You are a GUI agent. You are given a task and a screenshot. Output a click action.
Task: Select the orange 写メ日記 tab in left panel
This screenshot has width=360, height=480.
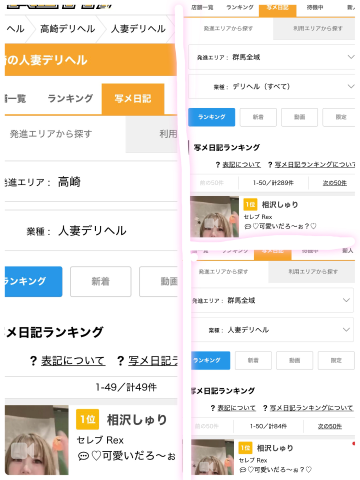click(133, 99)
